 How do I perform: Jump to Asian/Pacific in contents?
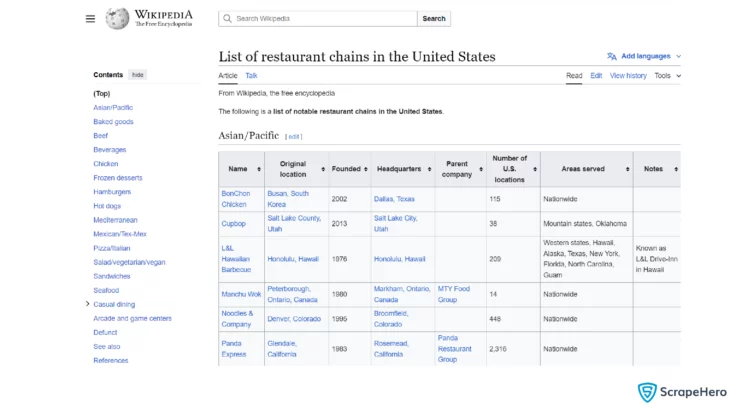tap(113, 107)
